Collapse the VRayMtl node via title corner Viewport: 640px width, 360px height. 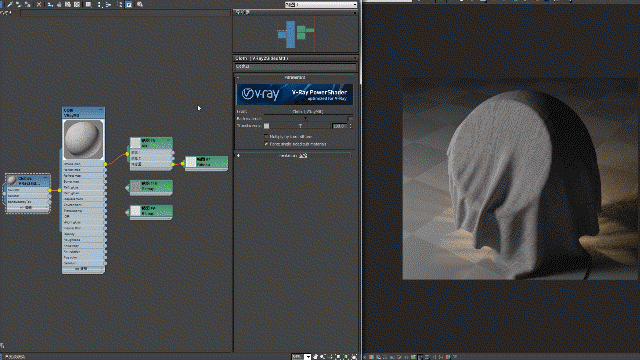(x=101, y=110)
